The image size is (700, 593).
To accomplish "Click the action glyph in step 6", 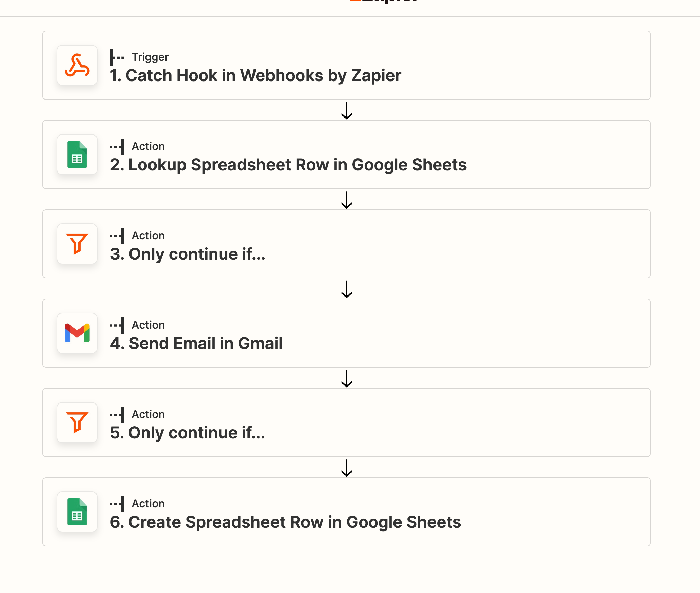I will coord(117,504).
